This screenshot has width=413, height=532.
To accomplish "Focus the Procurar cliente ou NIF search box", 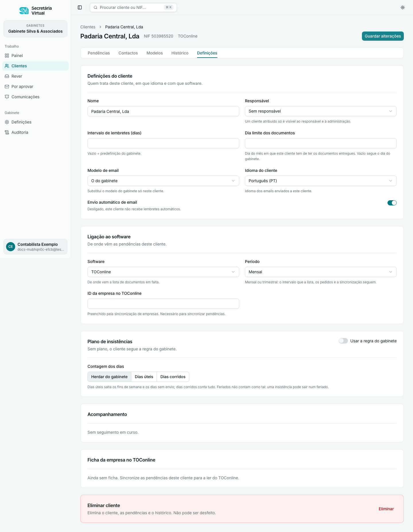I will click(133, 7).
